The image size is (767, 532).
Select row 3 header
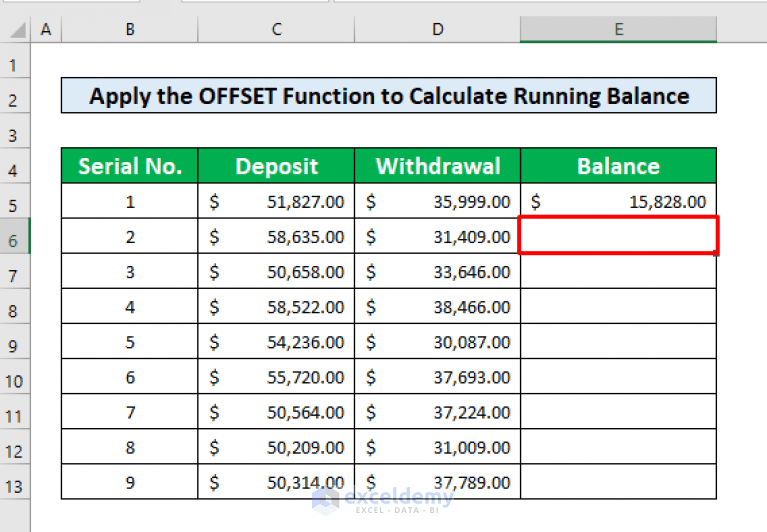[15, 131]
